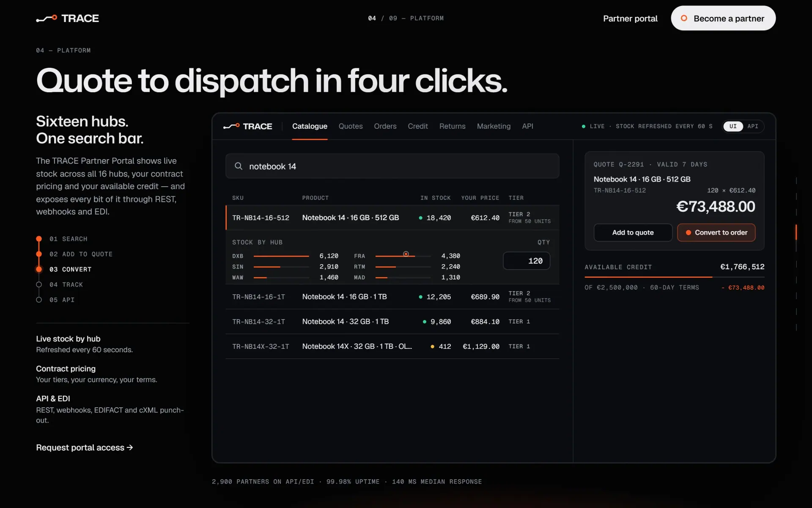Click Convert to order button
This screenshot has width=812, height=508.
tap(716, 232)
